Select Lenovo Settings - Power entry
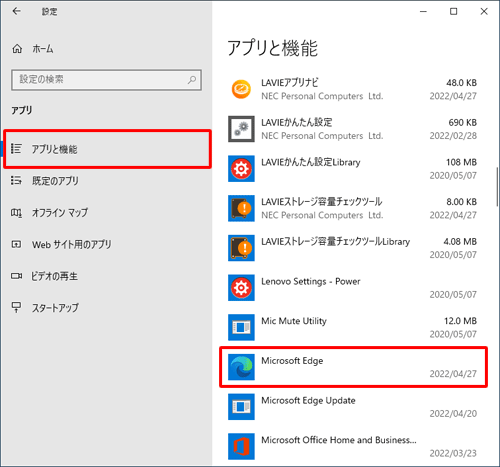The height and width of the screenshot is (467, 500). (311, 281)
